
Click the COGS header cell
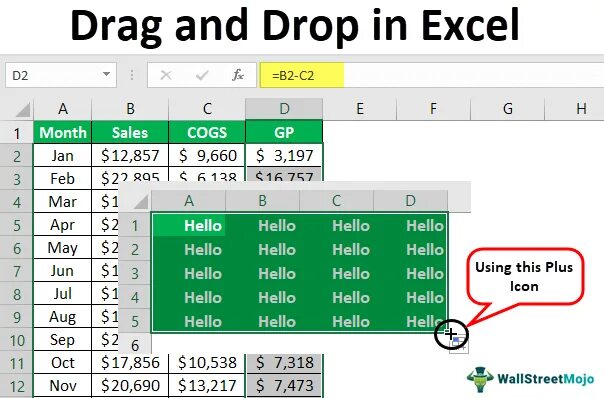pyautogui.click(x=207, y=133)
